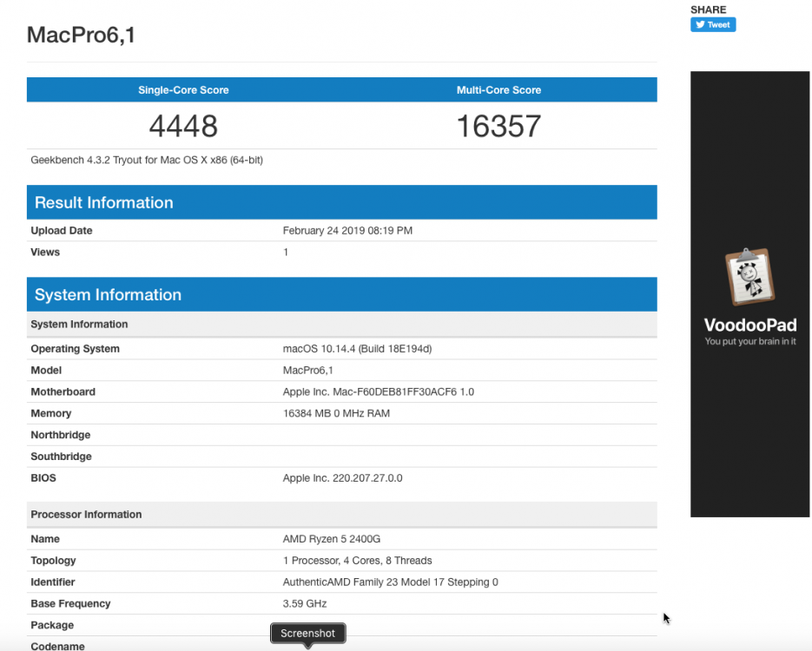This screenshot has height=651, width=812.
Task: Click the Southbridge row label
Action: point(61,457)
